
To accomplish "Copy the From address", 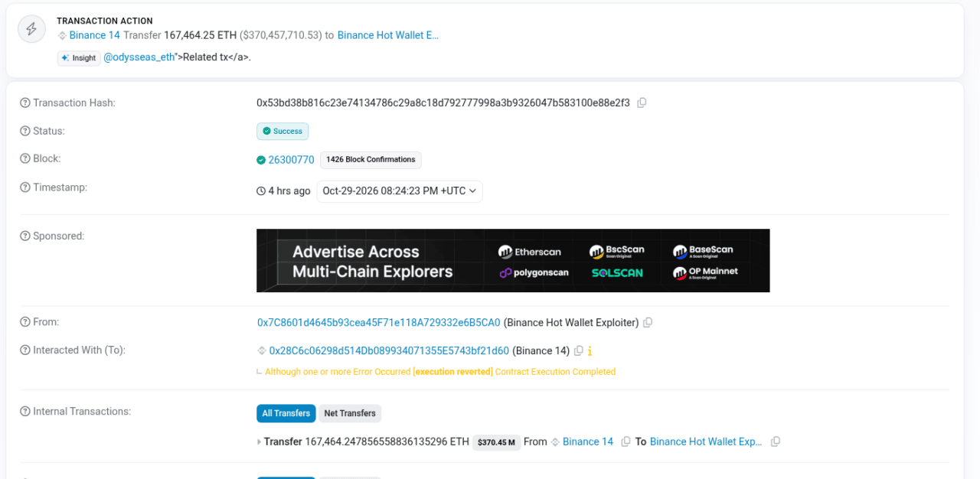I will pyautogui.click(x=648, y=323).
